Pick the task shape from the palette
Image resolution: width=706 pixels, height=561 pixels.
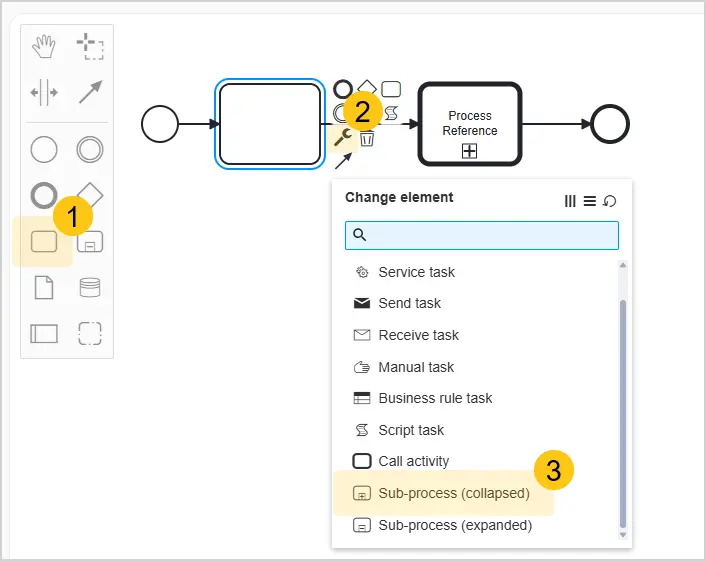[x=44, y=242]
